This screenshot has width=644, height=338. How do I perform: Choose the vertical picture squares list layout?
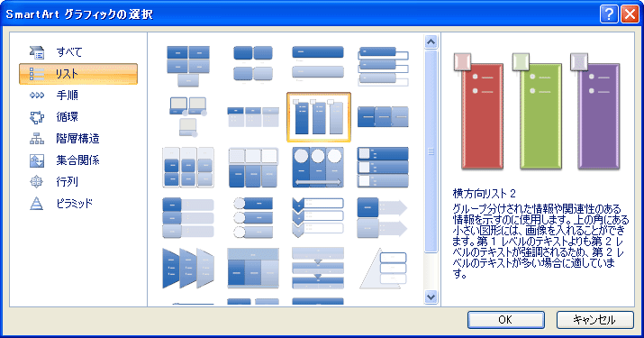click(383, 168)
